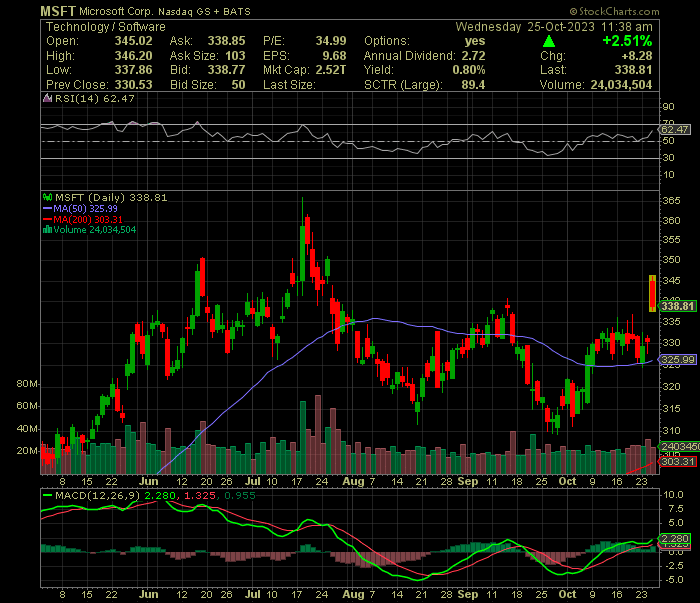
Task: Click the 80M volume scale label
Action: pyautogui.click(x=27, y=384)
